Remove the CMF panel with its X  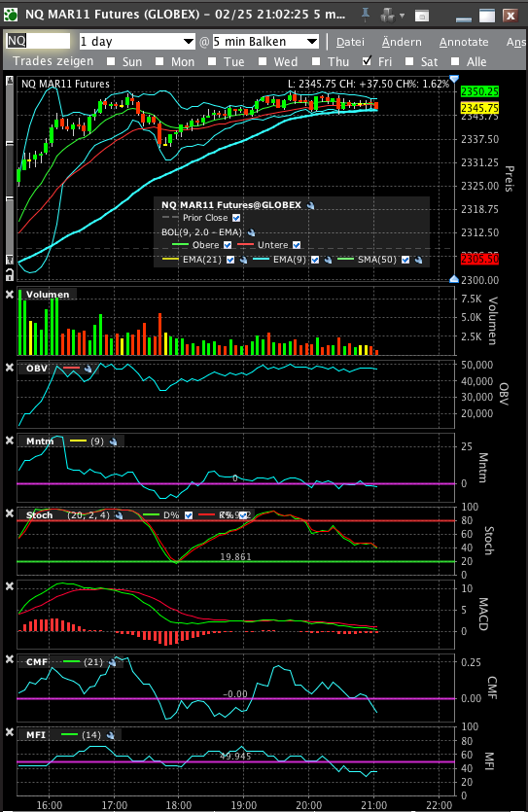[x=10, y=659]
